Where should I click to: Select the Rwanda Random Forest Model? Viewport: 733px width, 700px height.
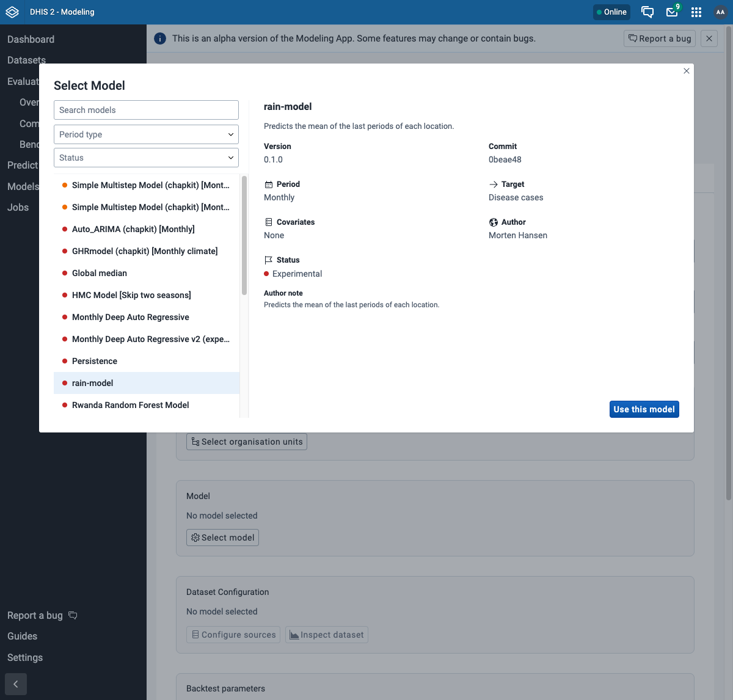click(147, 405)
